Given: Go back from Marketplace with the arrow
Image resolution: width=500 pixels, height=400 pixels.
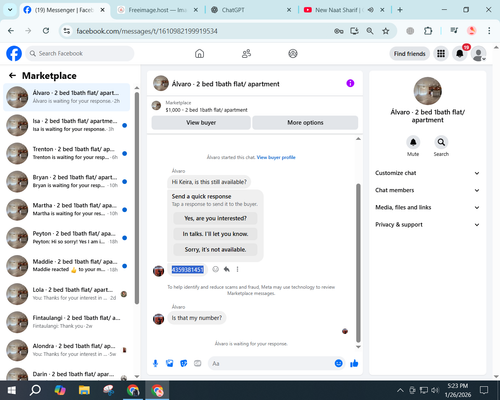Looking at the screenshot, I should [12, 76].
